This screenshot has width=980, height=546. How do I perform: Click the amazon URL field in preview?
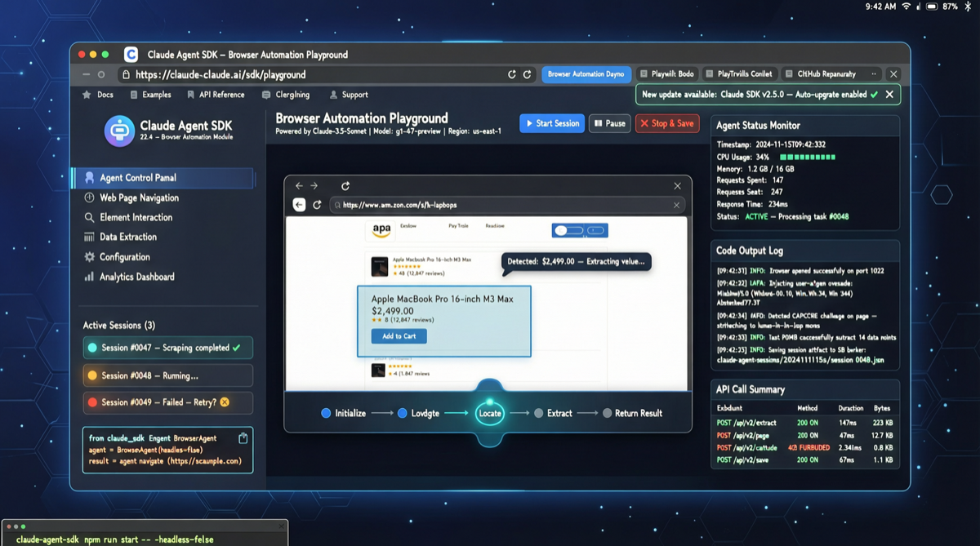coord(507,206)
